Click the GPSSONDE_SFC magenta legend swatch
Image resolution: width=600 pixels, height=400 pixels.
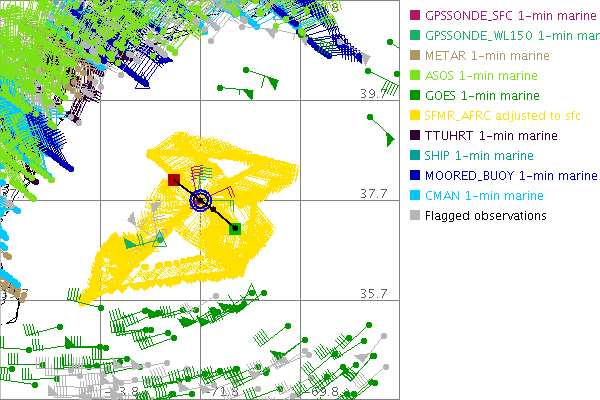pos(415,15)
